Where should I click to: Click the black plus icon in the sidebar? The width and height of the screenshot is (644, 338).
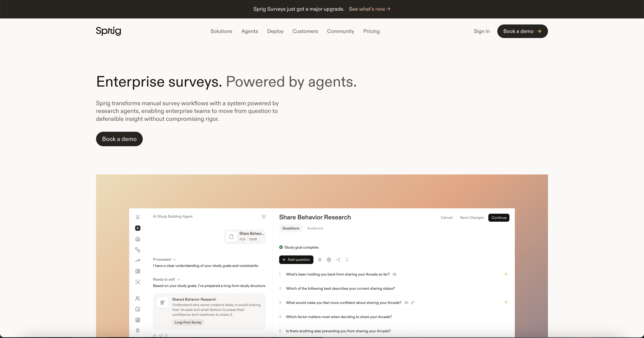[137, 228]
